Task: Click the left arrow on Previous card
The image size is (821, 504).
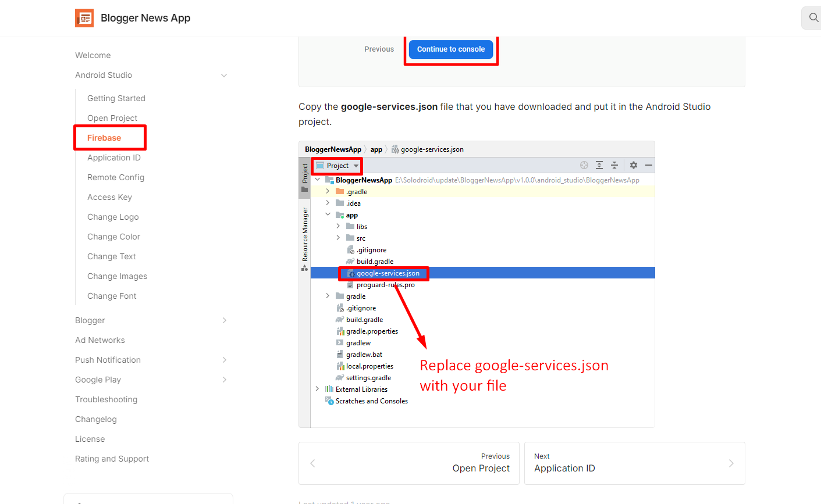Action: [313, 463]
